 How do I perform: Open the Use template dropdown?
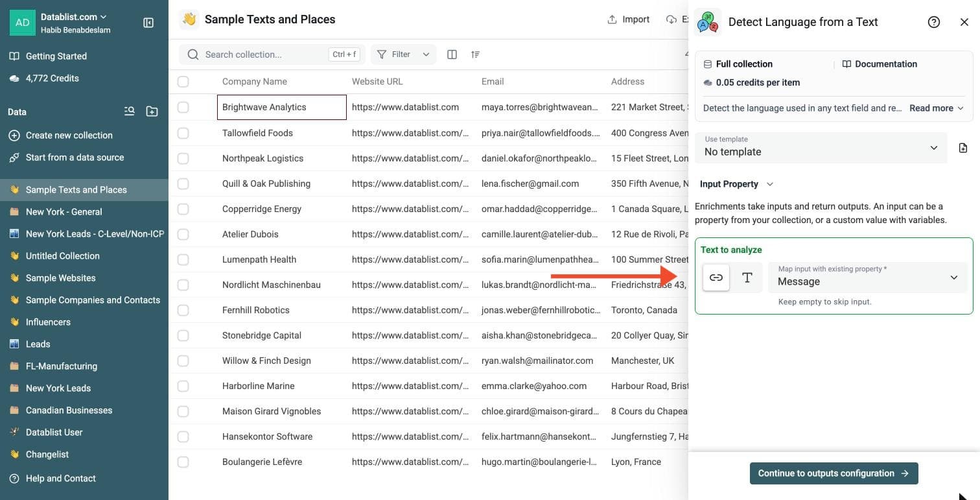coord(821,148)
